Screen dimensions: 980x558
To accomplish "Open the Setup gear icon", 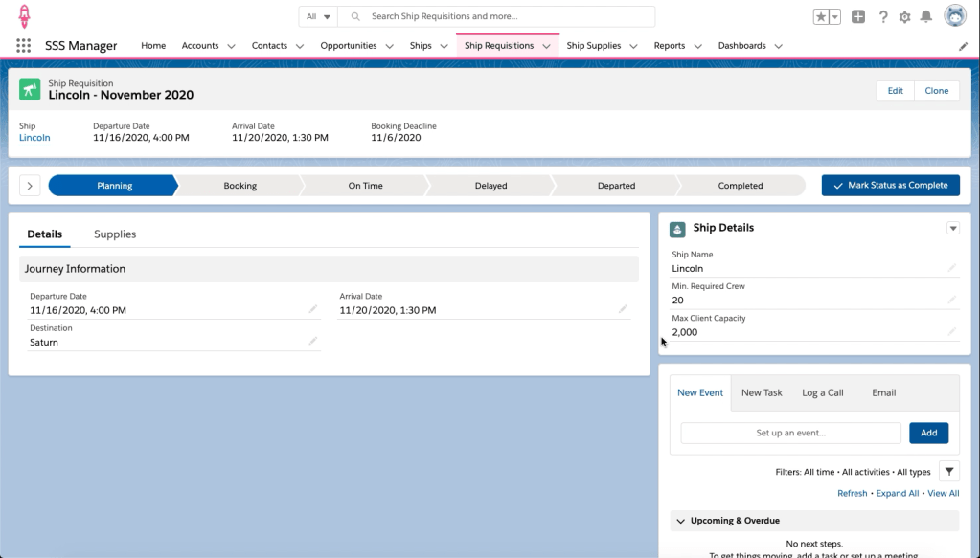I will (x=904, y=16).
